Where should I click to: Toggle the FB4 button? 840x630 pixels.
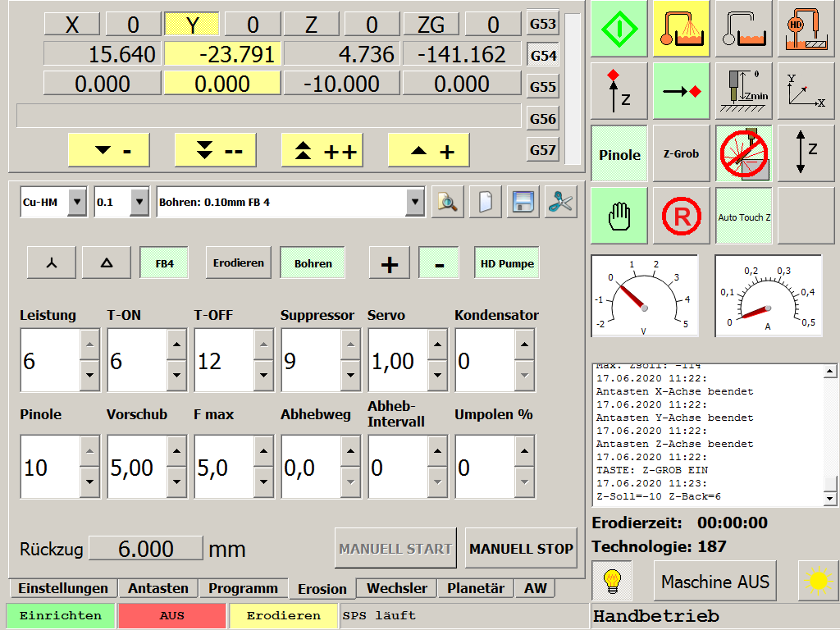tap(164, 263)
